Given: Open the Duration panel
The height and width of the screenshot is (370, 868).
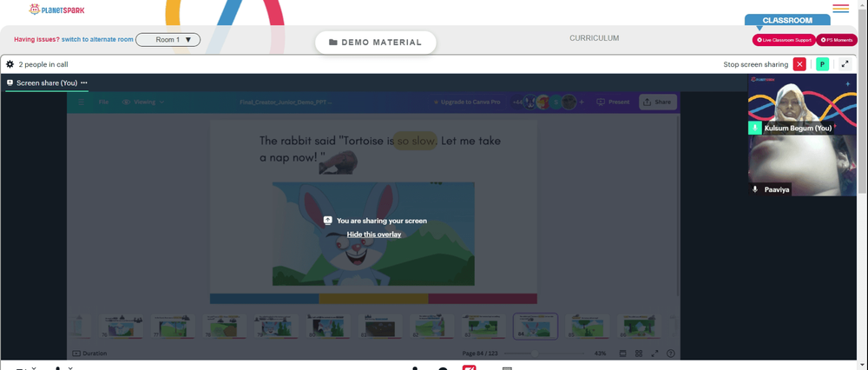Looking at the screenshot, I should pyautogui.click(x=89, y=353).
